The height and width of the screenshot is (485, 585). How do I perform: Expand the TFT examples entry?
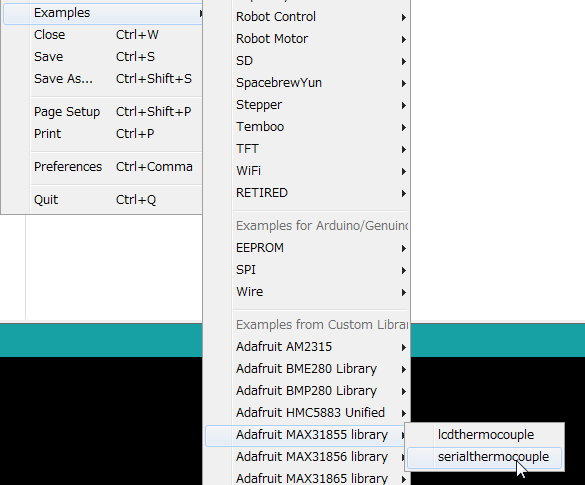tap(308, 149)
